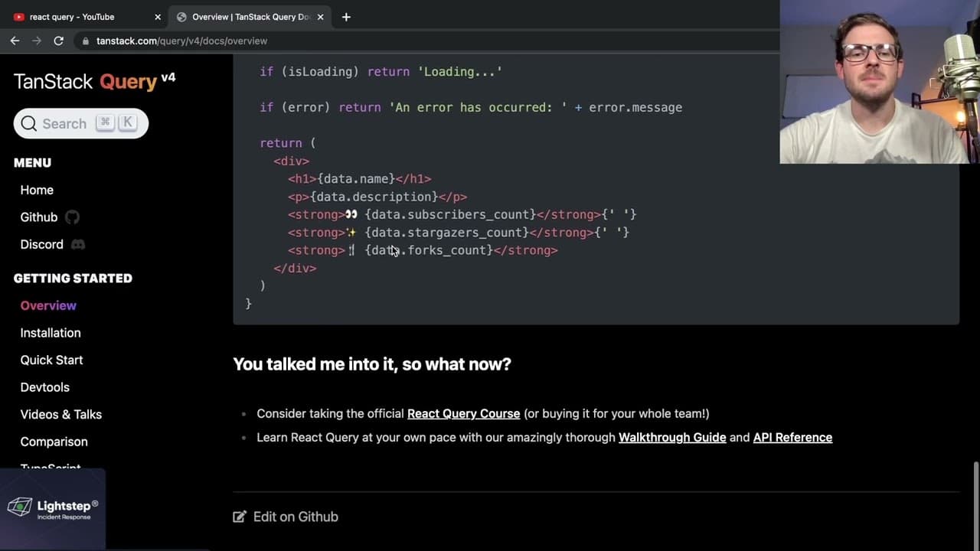
Task: Click the GitHub cat icon
Action: tap(72, 217)
